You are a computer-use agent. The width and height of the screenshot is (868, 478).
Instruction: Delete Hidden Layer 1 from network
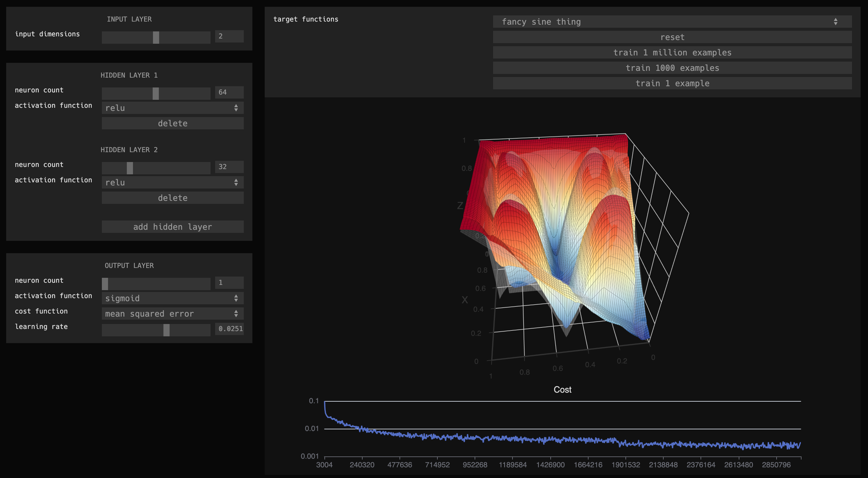(172, 123)
